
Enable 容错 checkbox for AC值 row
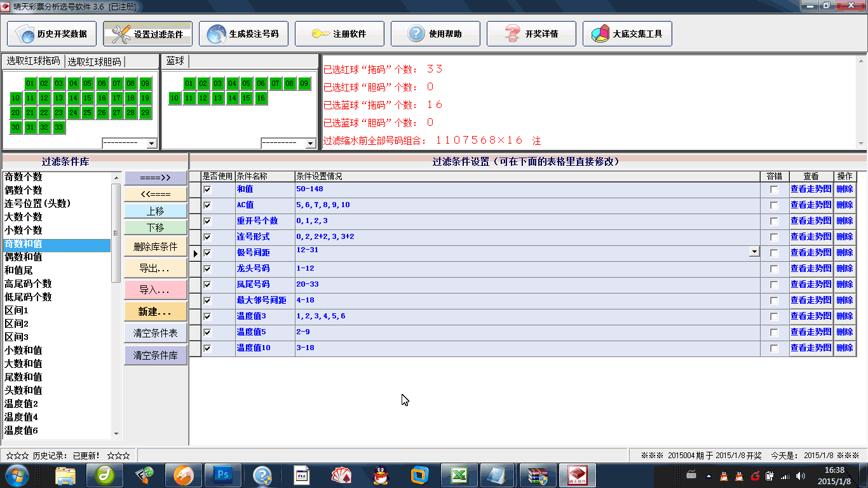[x=774, y=205]
